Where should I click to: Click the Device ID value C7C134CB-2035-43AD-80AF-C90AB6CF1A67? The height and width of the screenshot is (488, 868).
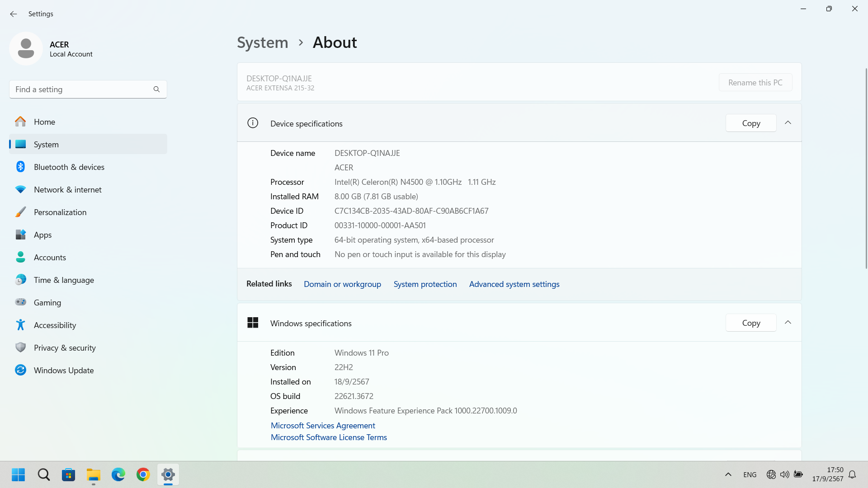(x=411, y=211)
